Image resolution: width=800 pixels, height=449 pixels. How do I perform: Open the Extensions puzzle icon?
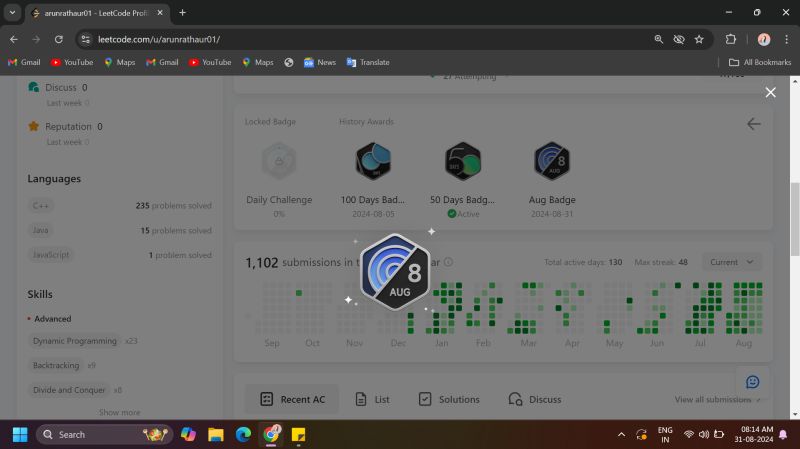tap(731, 39)
